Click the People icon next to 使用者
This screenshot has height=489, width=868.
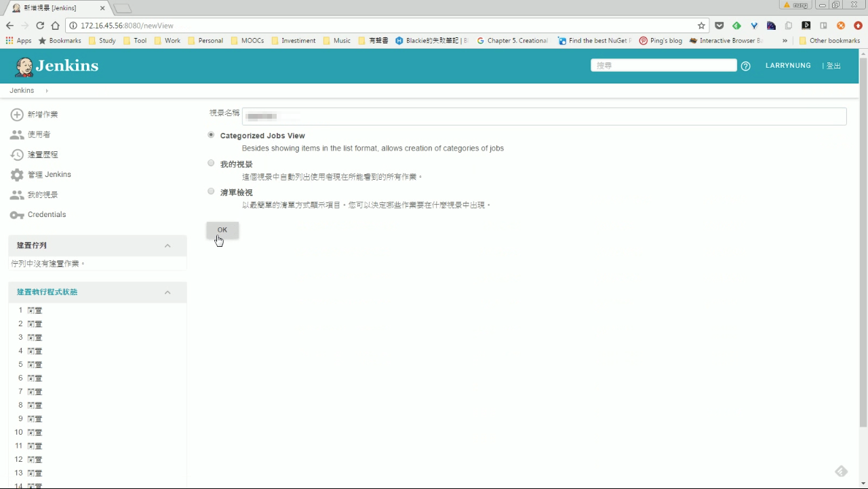coord(17,134)
